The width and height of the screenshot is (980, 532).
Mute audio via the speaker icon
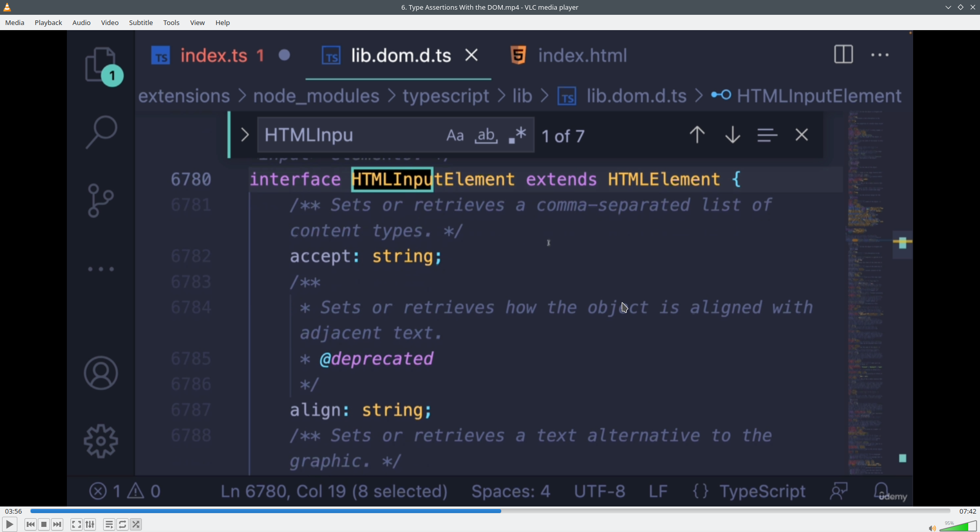point(932,528)
